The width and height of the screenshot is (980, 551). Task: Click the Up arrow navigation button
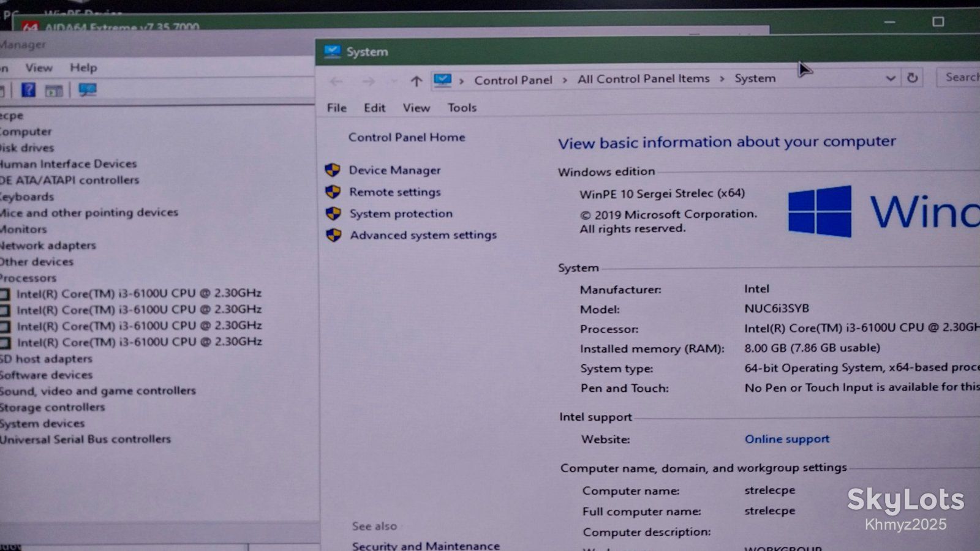coord(417,81)
